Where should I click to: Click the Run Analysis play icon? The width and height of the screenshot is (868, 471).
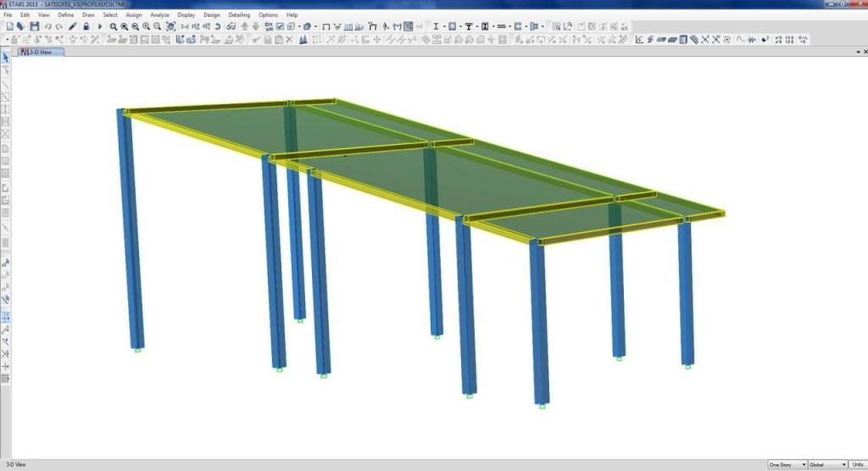click(x=100, y=26)
